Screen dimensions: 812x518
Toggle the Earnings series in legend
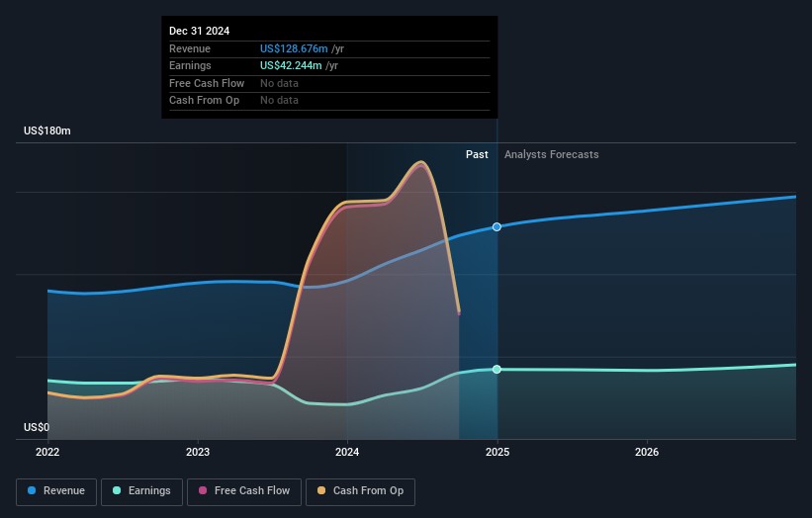pos(141,491)
